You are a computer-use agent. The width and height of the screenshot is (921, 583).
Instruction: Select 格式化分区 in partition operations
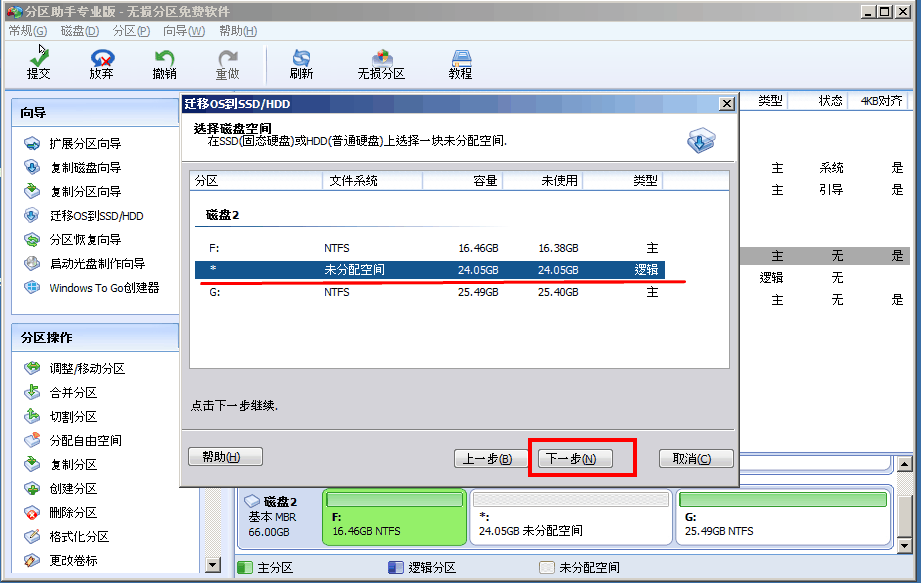[x=72, y=538]
